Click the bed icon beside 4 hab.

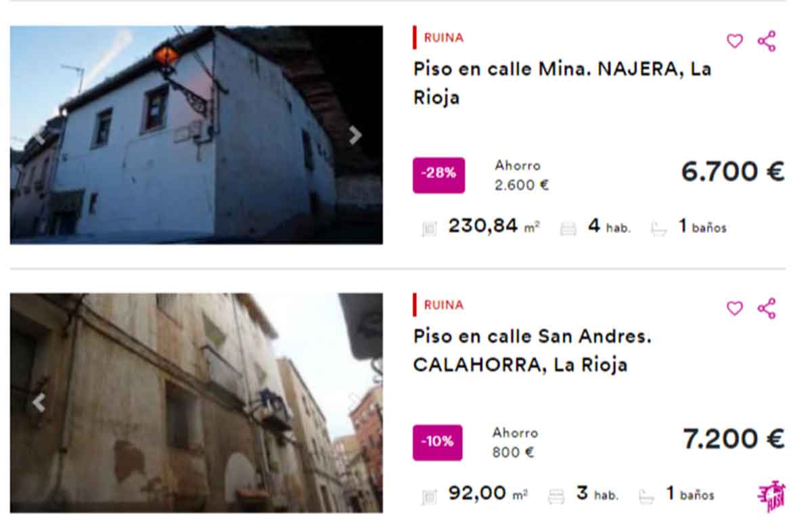(568, 229)
